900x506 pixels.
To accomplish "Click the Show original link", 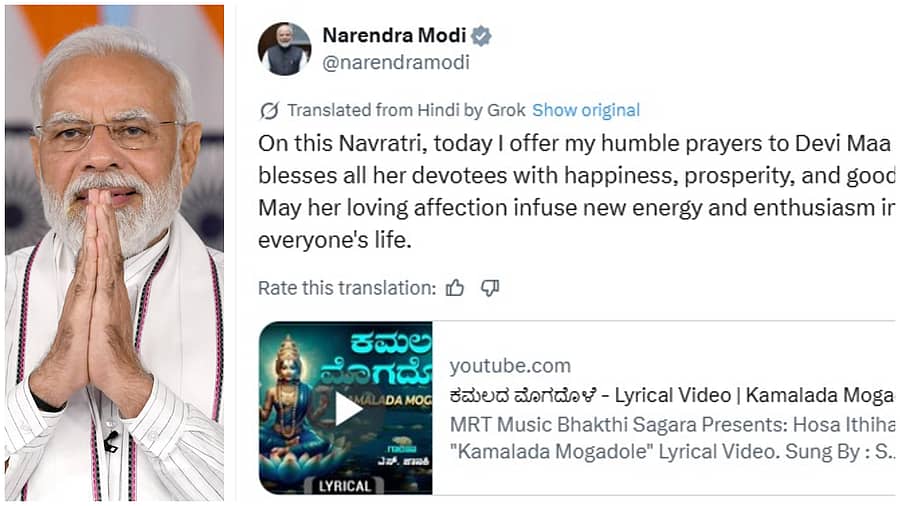I will coord(585,110).
